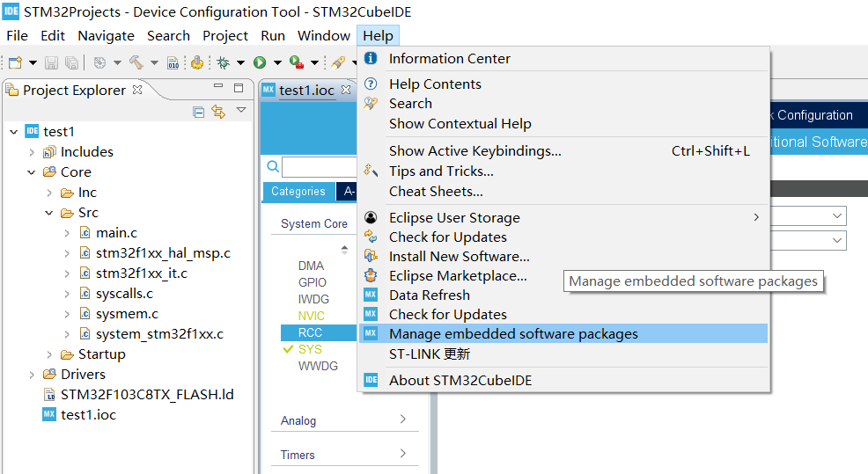
Task: Choose Help Contents menu entry
Action: coord(563,84)
